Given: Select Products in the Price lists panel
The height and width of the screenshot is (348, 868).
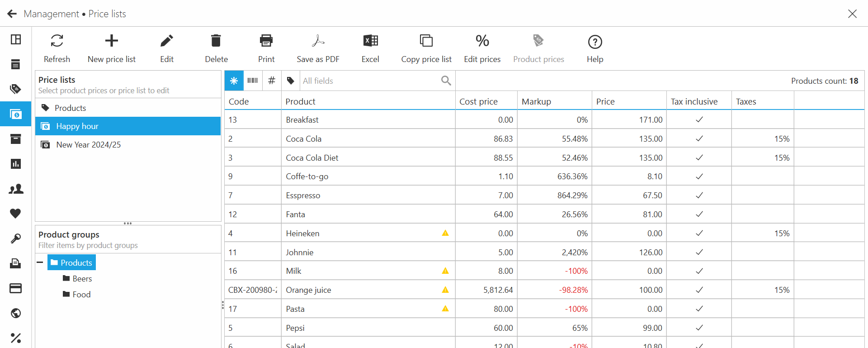Looking at the screenshot, I should click(x=70, y=108).
